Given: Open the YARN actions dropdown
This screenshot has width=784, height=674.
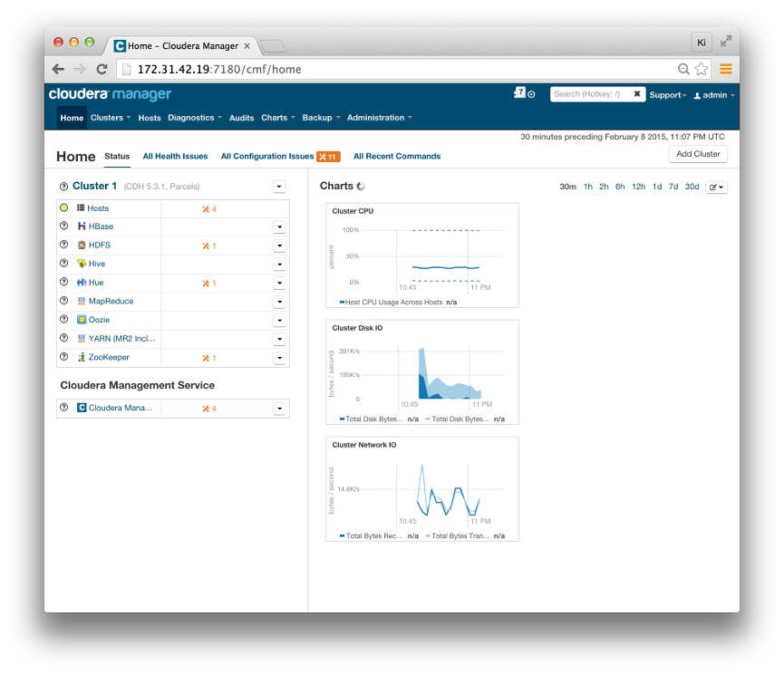Looking at the screenshot, I should [279, 339].
